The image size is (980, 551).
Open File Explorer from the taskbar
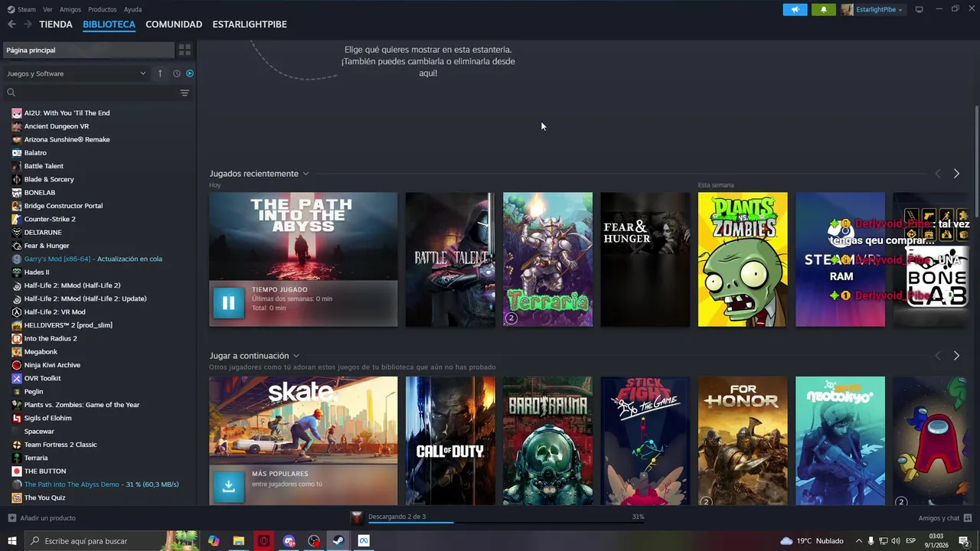point(238,541)
